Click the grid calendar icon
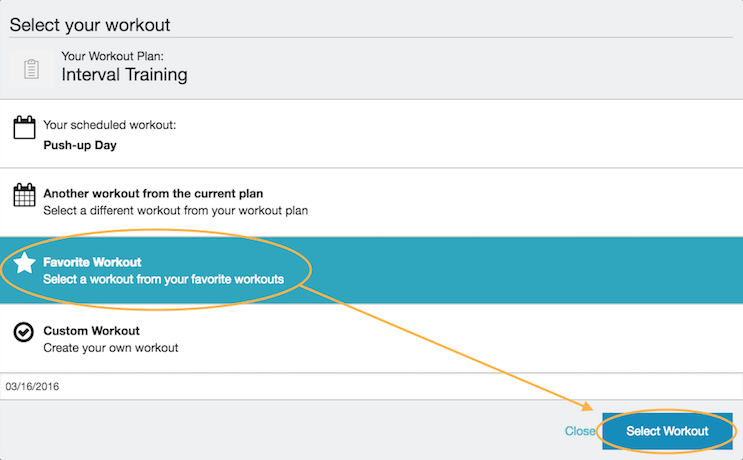Screen dimensions: 743x460 [23, 195]
